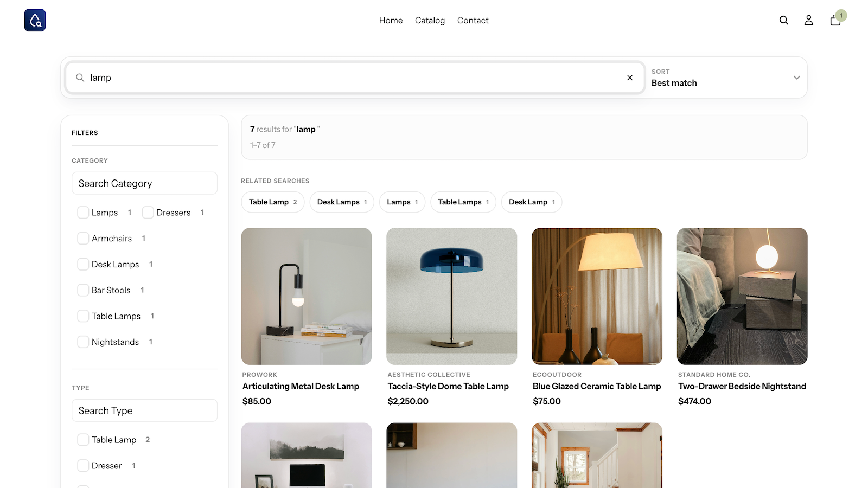Toggle the Desk Lamps category checkbox
The image size is (868, 488).
tap(83, 264)
